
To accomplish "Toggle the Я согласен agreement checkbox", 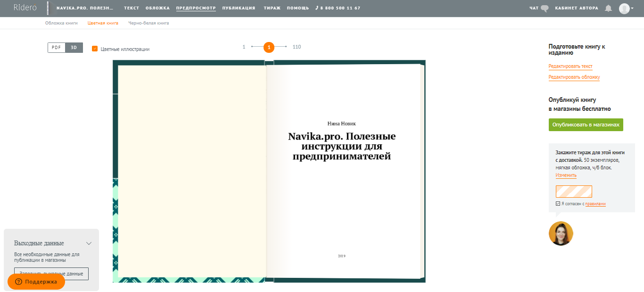I will [558, 204].
